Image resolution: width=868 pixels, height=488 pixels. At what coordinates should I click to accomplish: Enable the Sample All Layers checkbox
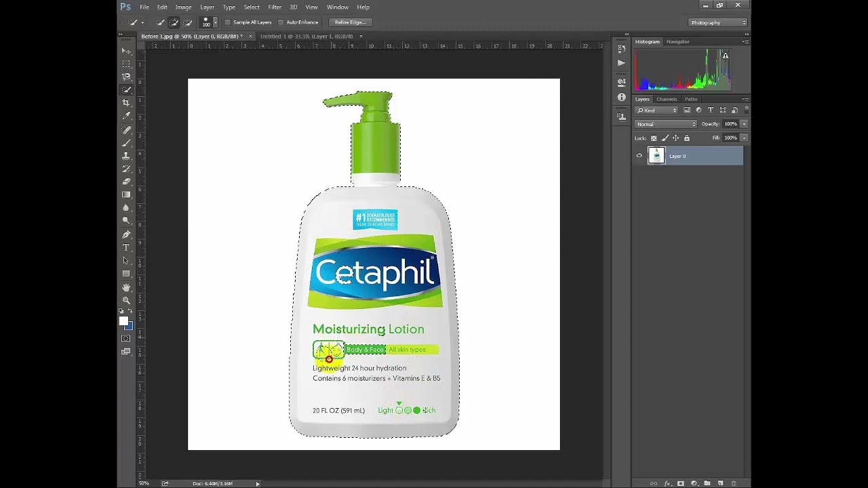(228, 22)
